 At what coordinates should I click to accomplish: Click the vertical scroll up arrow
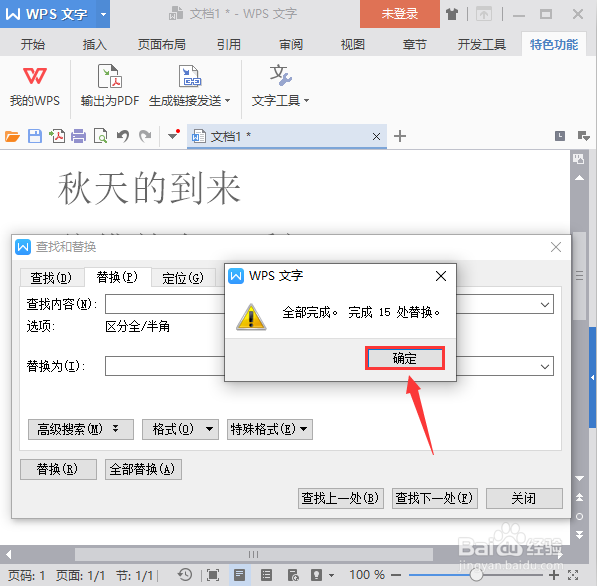pos(579,178)
